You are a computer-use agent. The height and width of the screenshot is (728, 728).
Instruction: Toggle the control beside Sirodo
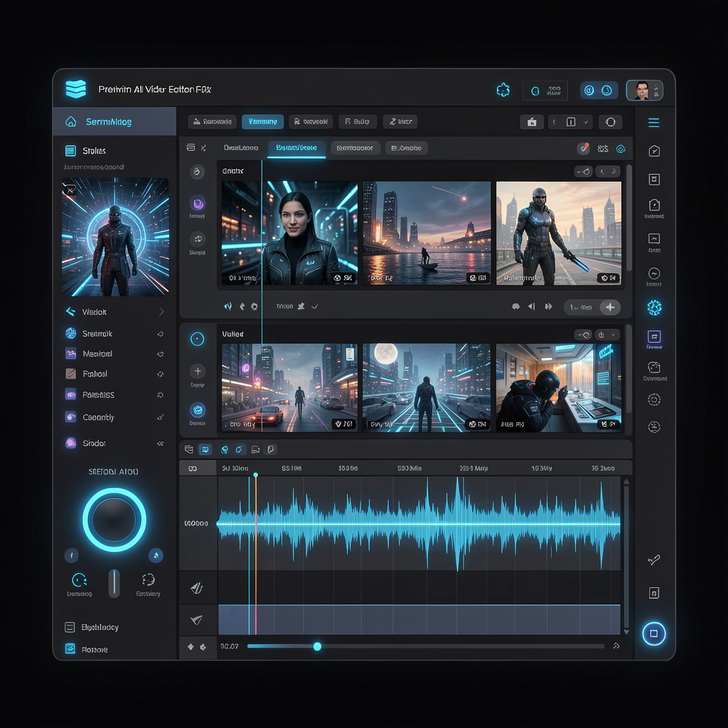(x=160, y=444)
